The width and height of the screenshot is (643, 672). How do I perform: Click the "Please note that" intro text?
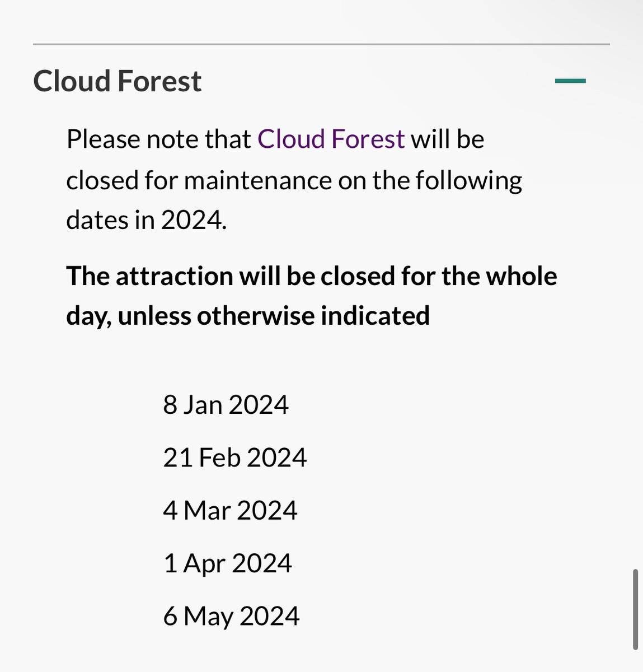pos(158,139)
